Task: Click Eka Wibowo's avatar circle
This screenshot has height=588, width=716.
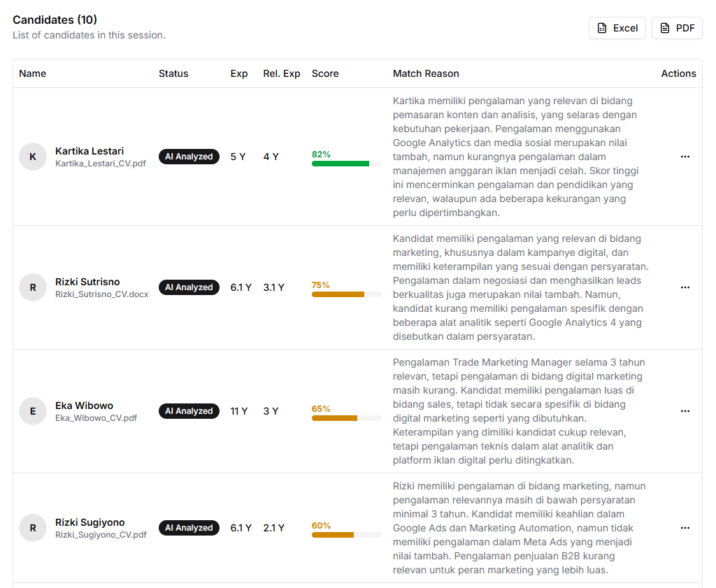Action: click(32, 411)
